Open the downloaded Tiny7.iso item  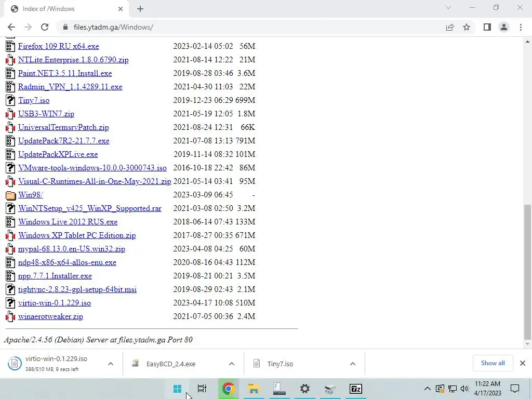point(280,364)
